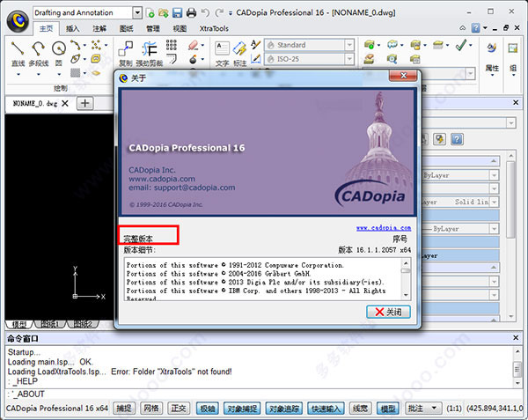Toggle 网格 grid in status bar
528x420 pixels.
[x=151, y=409]
